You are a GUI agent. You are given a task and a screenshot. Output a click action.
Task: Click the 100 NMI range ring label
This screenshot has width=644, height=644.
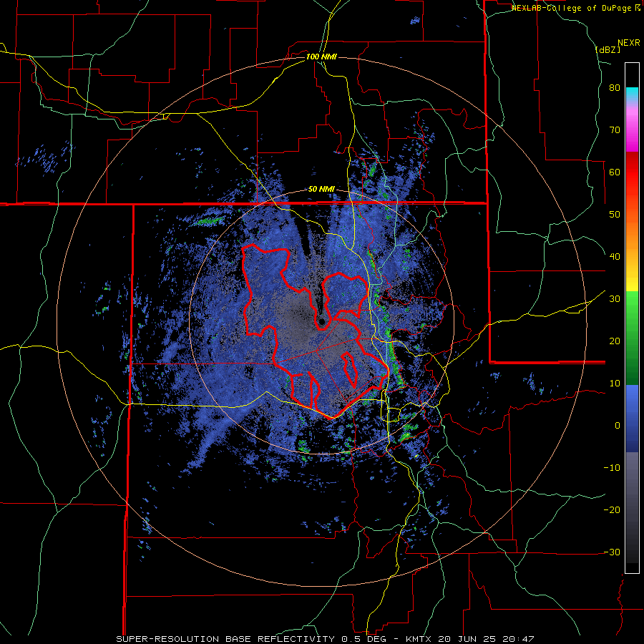click(321, 57)
